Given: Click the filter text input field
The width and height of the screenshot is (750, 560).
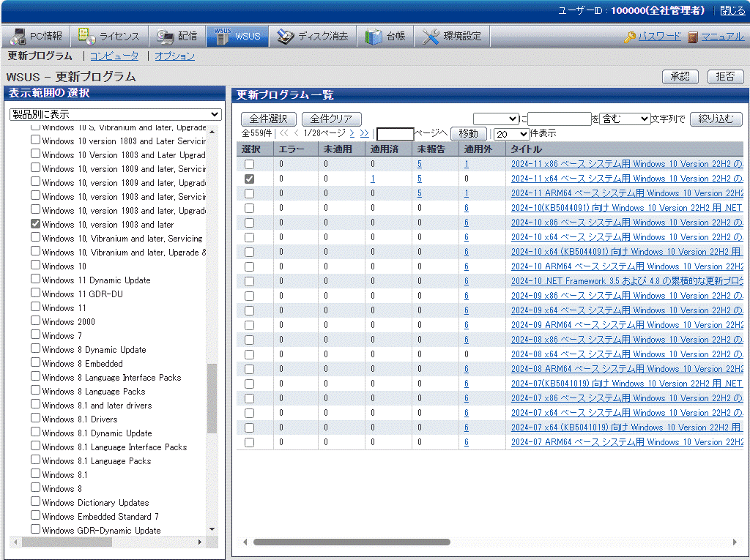Looking at the screenshot, I should [x=559, y=119].
